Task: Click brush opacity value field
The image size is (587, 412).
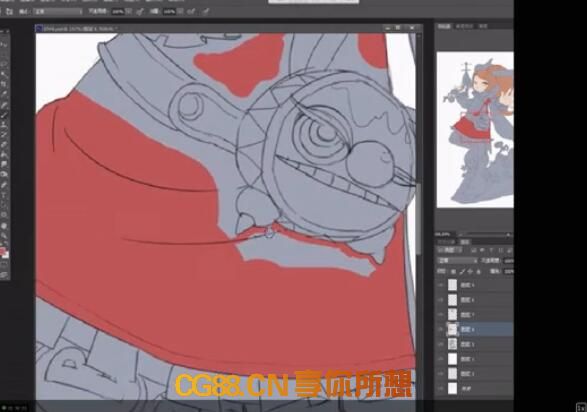Action: pyautogui.click(x=118, y=12)
